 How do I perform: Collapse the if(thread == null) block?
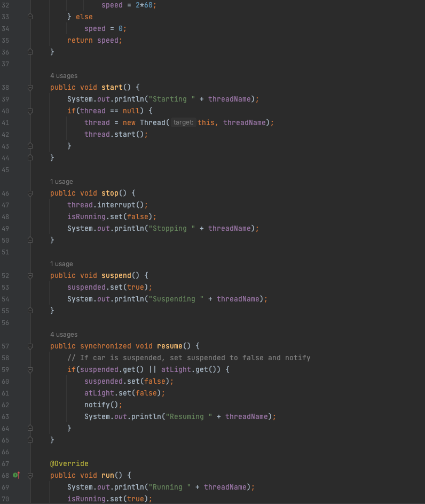click(30, 111)
